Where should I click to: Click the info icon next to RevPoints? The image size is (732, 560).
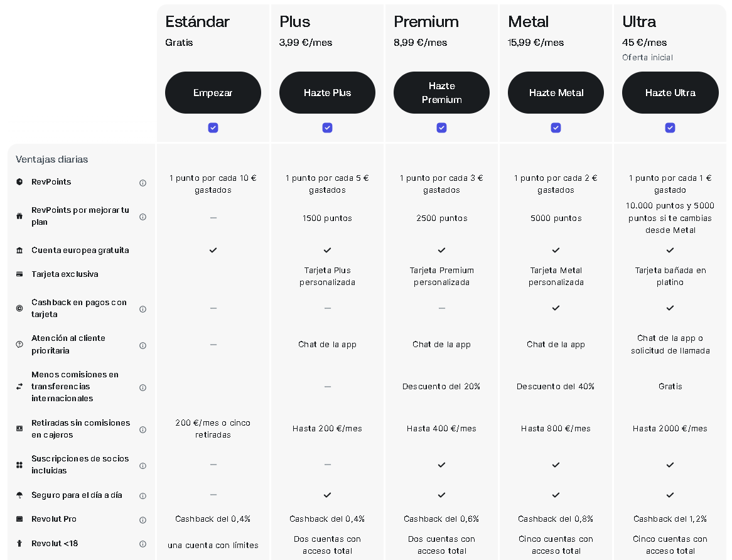[143, 183]
